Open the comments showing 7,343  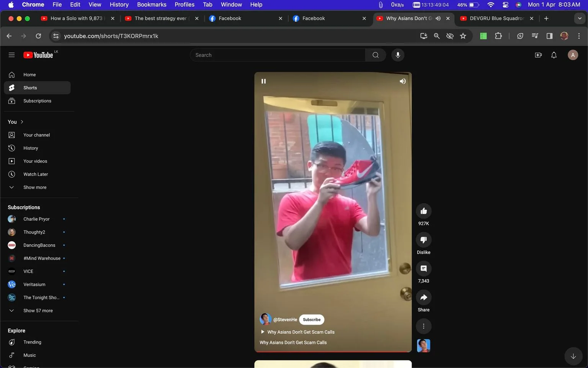[423, 269]
